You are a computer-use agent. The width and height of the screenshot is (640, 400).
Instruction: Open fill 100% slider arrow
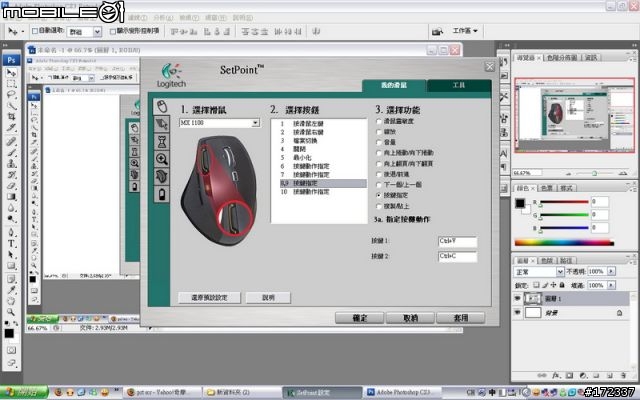[x=611, y=285]
